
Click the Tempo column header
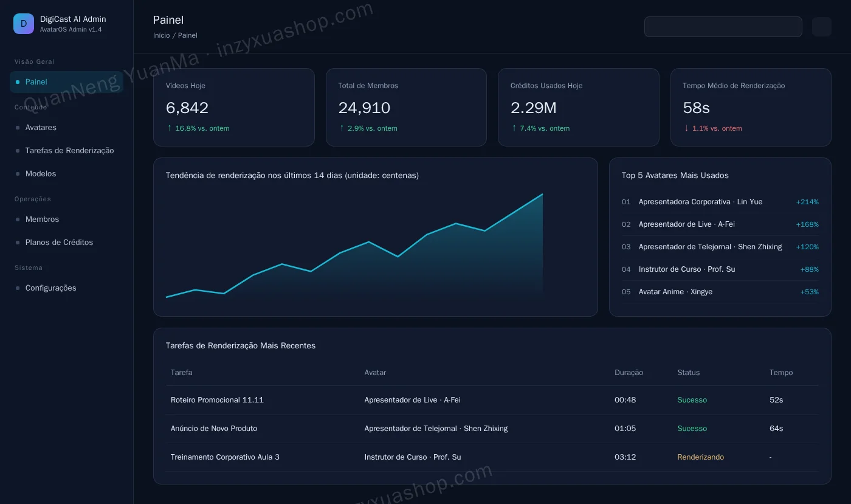click(781, 373)
